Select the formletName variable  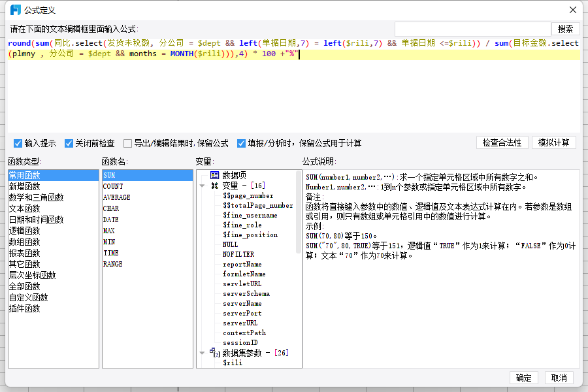pyautogui.click(x=244, y=274)
